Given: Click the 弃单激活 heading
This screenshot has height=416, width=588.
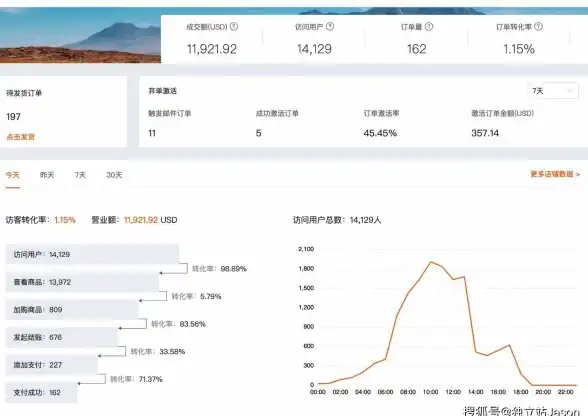Looking at the screenshot, I should [162, 91].
